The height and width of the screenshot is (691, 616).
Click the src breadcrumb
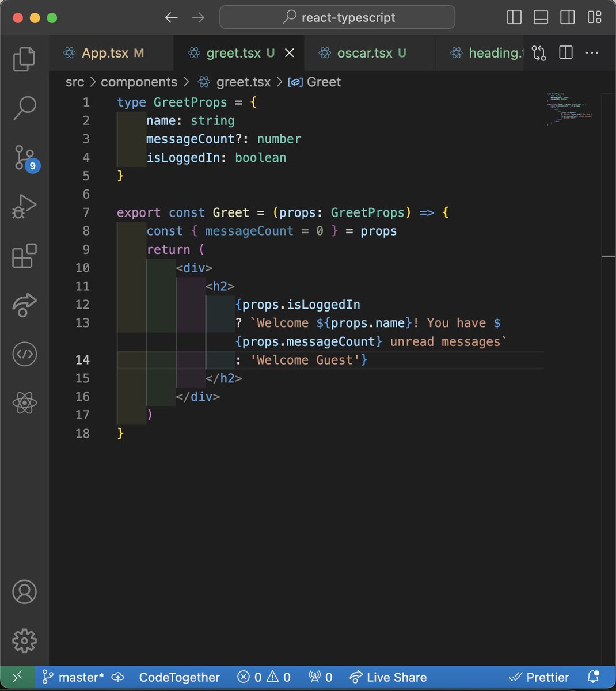pyautogui.click(x=75, y=82)
